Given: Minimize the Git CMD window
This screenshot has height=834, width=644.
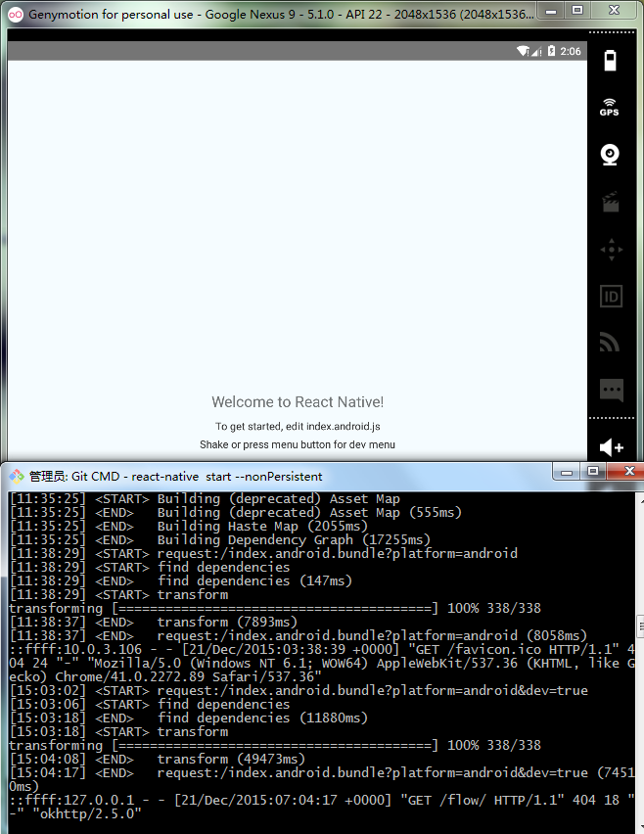Looking at the screenshot, I should pos(567,471).
